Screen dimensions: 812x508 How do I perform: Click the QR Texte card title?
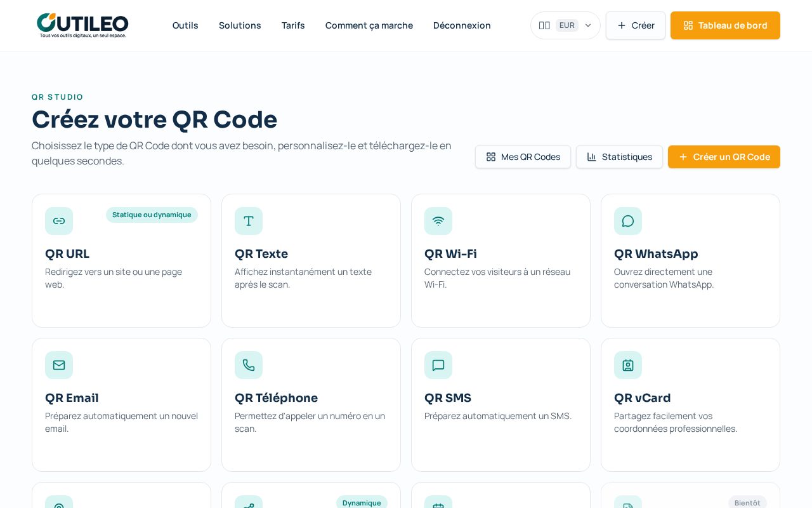[261, 253]
